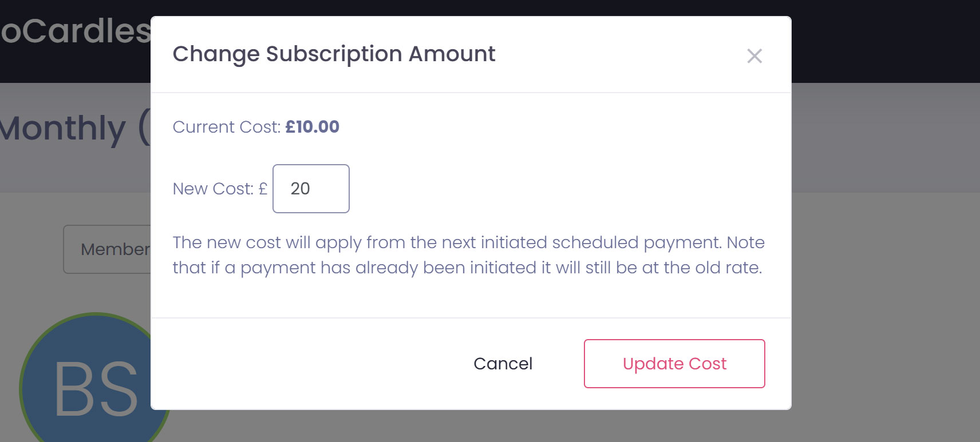Click the Change Subscription Amount title
The width and height of the screenshot is (980, 442).
(334, 54)
